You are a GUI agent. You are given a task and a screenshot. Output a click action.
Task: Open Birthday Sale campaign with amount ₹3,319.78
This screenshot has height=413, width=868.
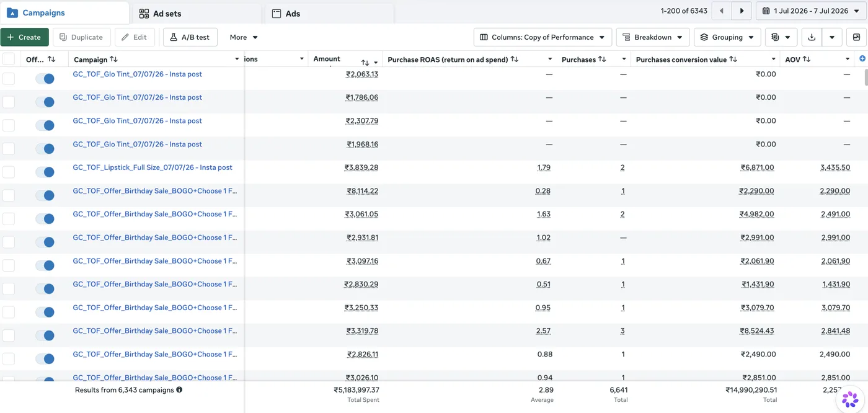click(155, 331)
